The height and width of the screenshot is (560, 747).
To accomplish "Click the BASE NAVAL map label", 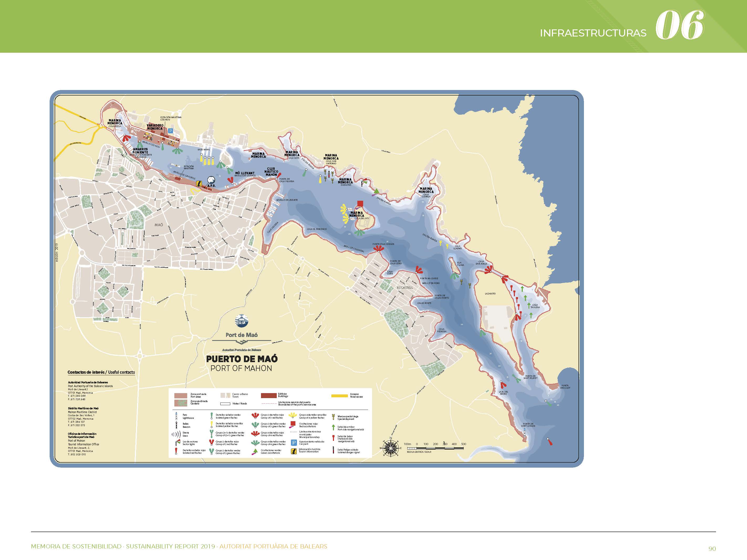I will (x=204, y=150).
